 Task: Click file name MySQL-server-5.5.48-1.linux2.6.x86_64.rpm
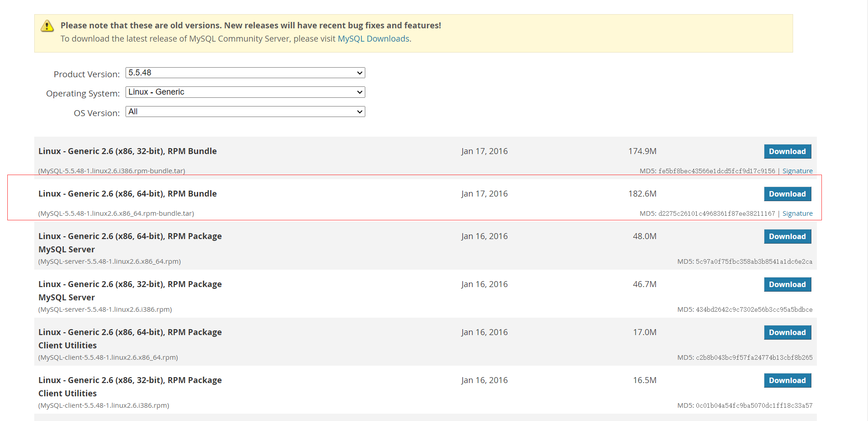tap(110, 261)
